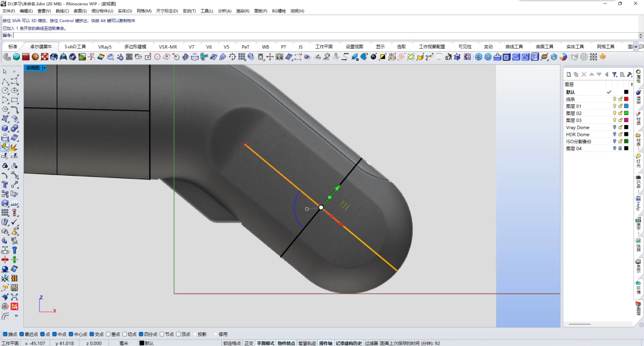Image resolution: width=644 pixels, height=346 pixels.
Task: Toggle 平面模式 planar mode in status bar
Action: tap(265, 343)
